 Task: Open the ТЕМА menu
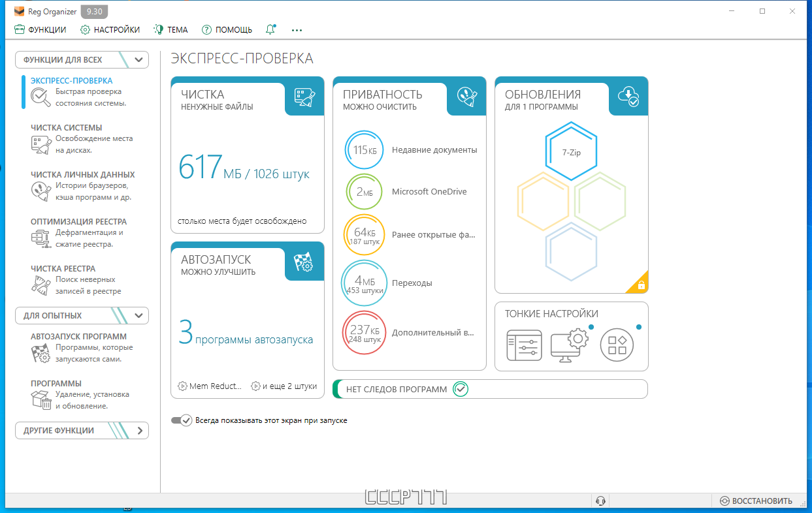pos(170,29)
